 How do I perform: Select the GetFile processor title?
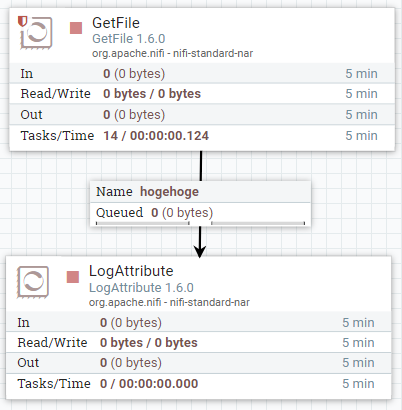point(116,23)
